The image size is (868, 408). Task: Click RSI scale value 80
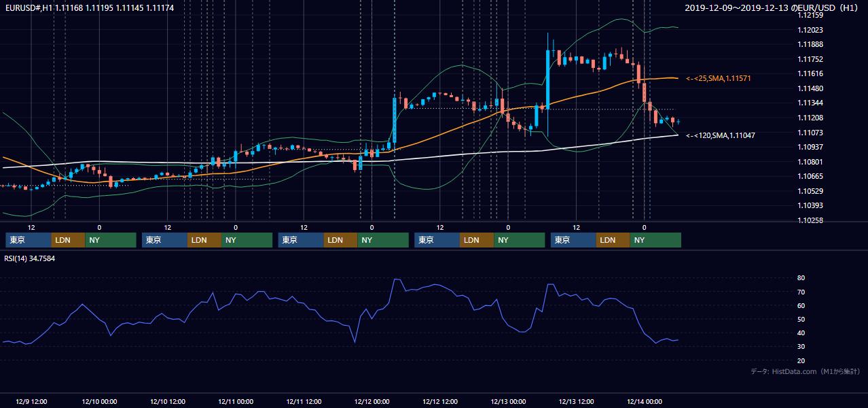click(x=801, y=278)
